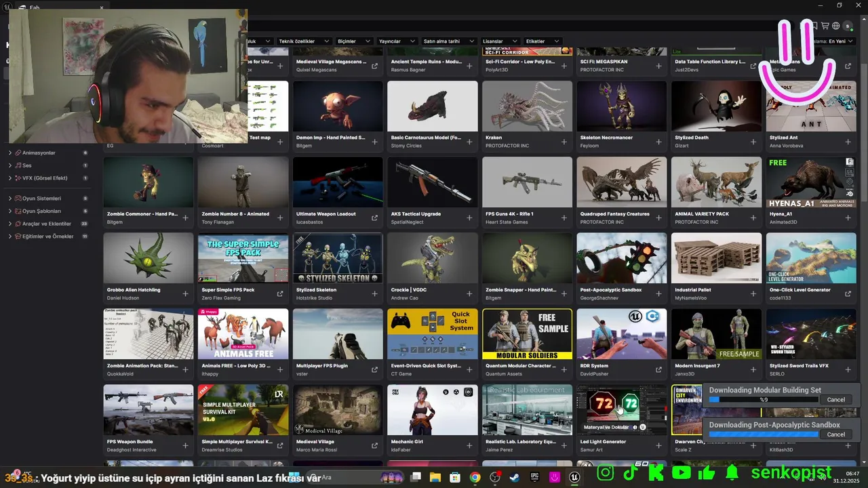Open Medieval Village external link icon

pos(374,446)
